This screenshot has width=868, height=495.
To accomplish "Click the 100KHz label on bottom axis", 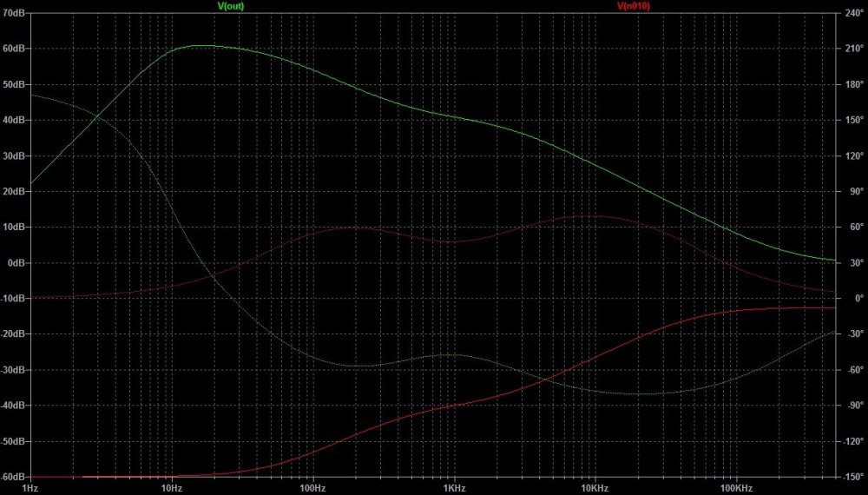I will tap(736, 488).
